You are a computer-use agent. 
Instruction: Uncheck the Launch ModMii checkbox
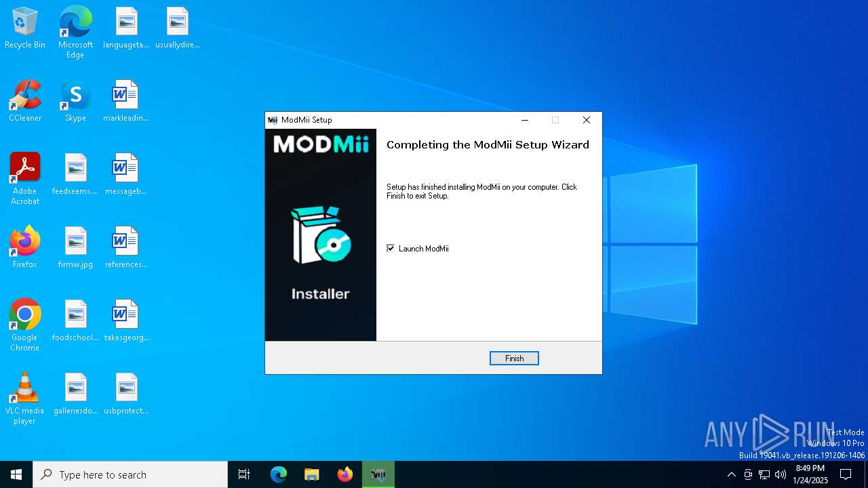391,248
